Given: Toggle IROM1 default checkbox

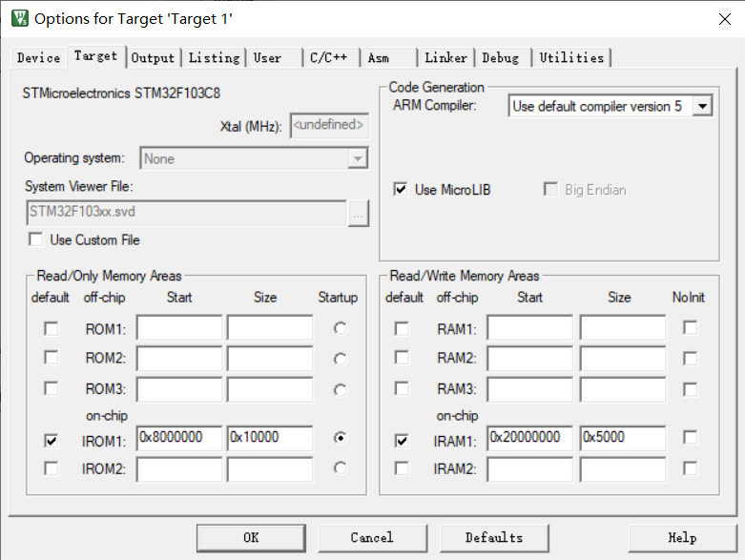Looking at the screenshot, I should [x=51, y=441].
